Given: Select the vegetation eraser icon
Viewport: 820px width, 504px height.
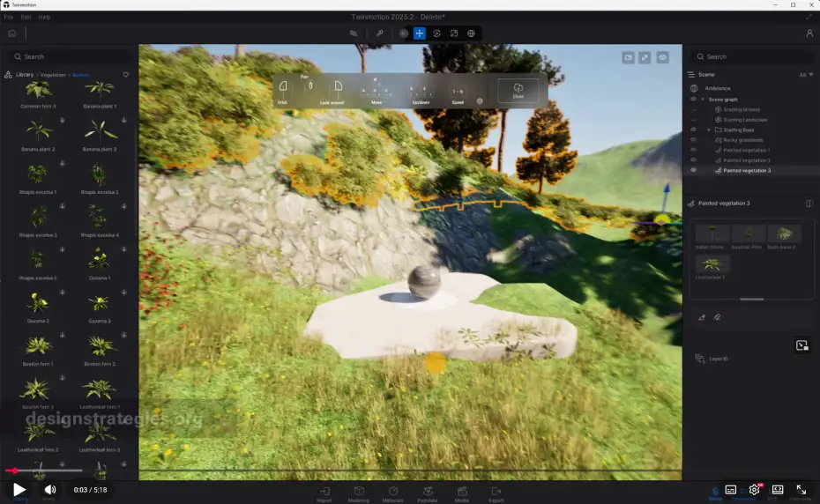Looking at the screenshot, I should pyautogui.click(x=718, y=317).
